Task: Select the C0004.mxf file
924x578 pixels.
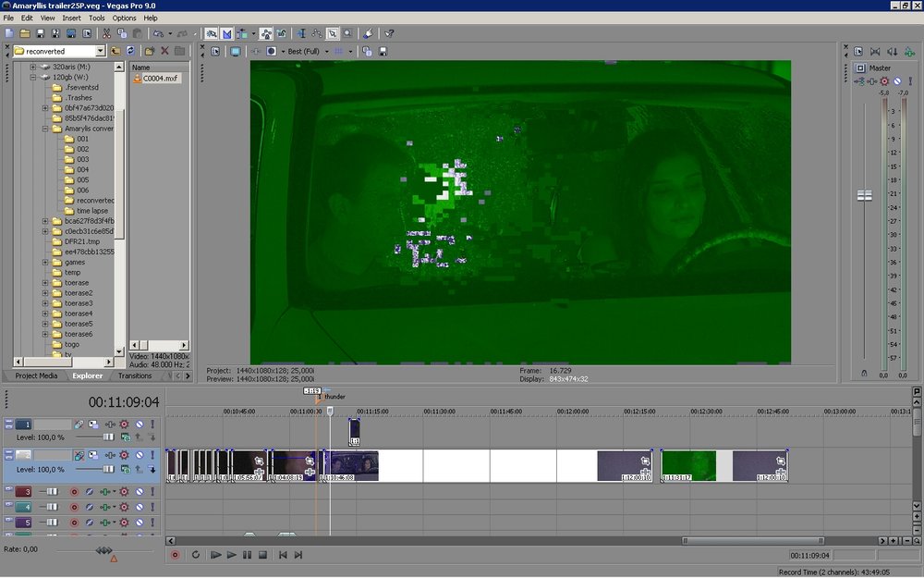Action: point(155,78)
